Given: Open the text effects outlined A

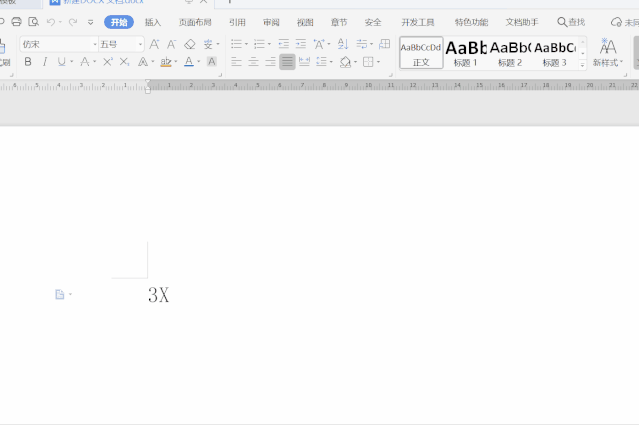Looking at the screenshot, I should (x=143, y=62).
